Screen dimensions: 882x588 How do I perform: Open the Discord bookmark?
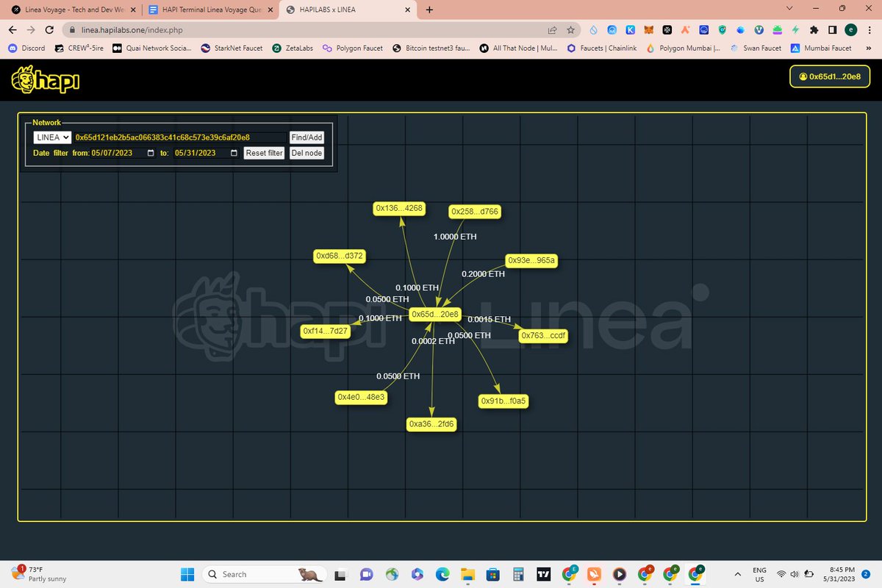pyautogui.click(x=26, y=48)
